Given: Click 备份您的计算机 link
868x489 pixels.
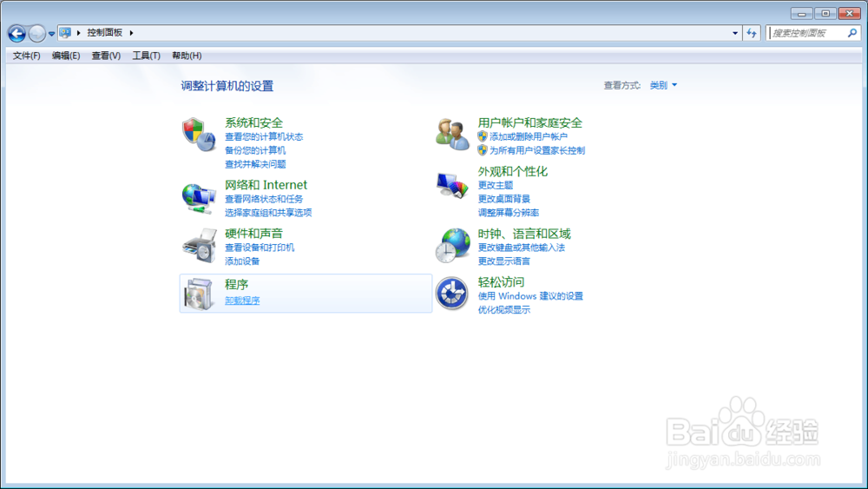Looking at the screenshot, I should pyautogui.click(x=255, y=150).
